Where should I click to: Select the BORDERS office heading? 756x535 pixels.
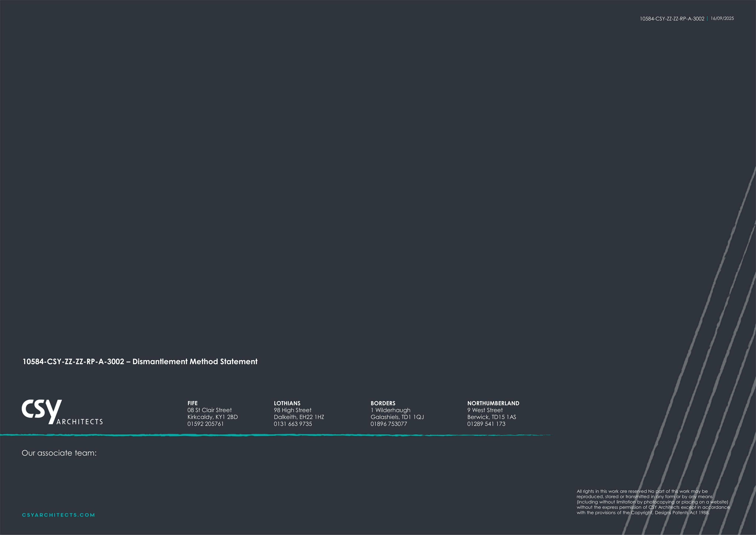383,403
